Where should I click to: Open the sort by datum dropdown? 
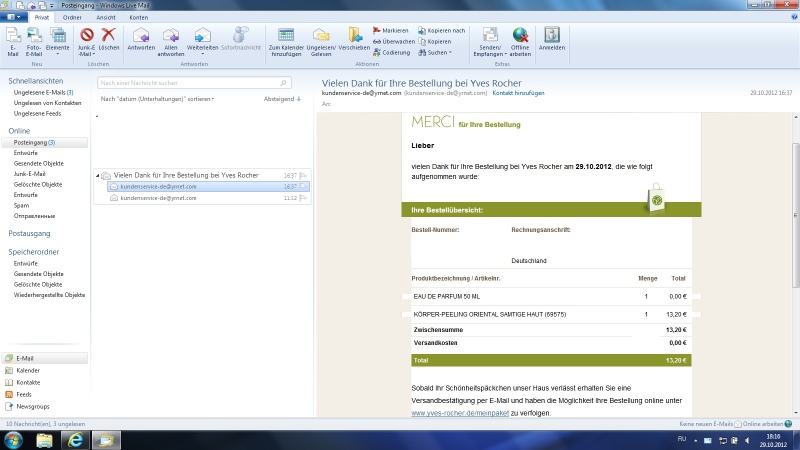(x=157, y=99)
